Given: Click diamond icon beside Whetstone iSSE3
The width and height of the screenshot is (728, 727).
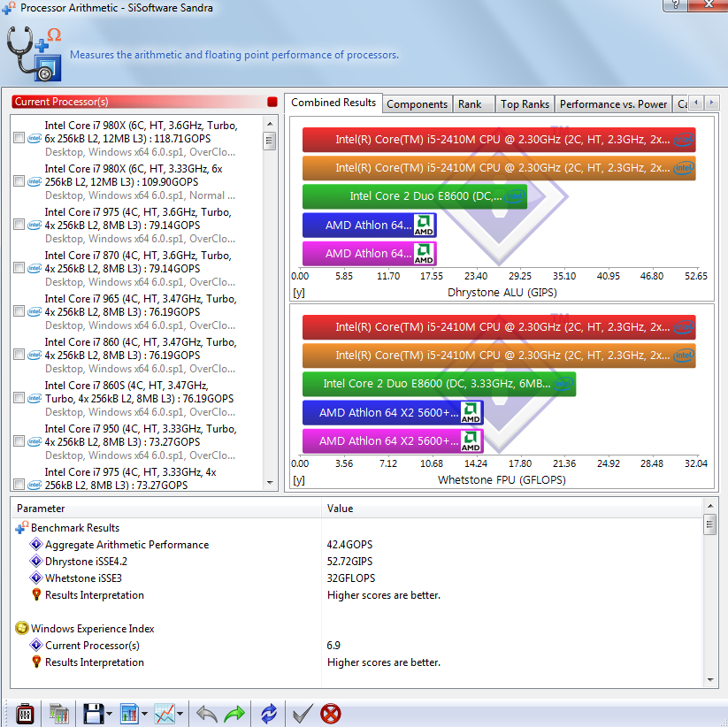Looking at the screenshot, I should click(35, 578).
